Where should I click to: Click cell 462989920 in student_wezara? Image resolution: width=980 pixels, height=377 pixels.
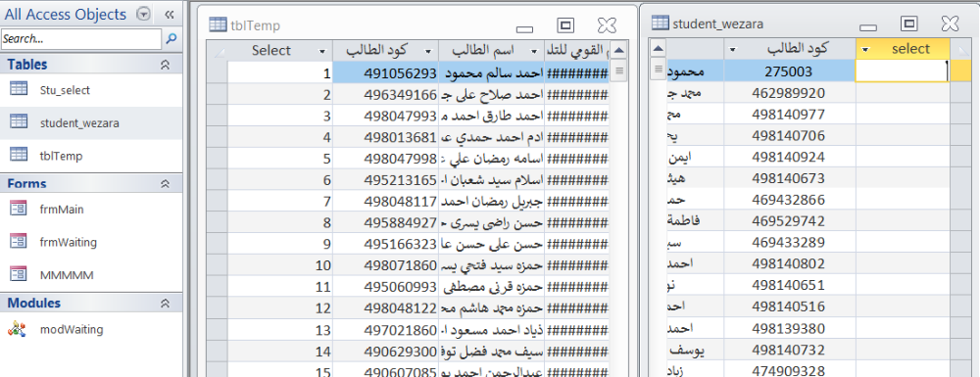[789, 93]
